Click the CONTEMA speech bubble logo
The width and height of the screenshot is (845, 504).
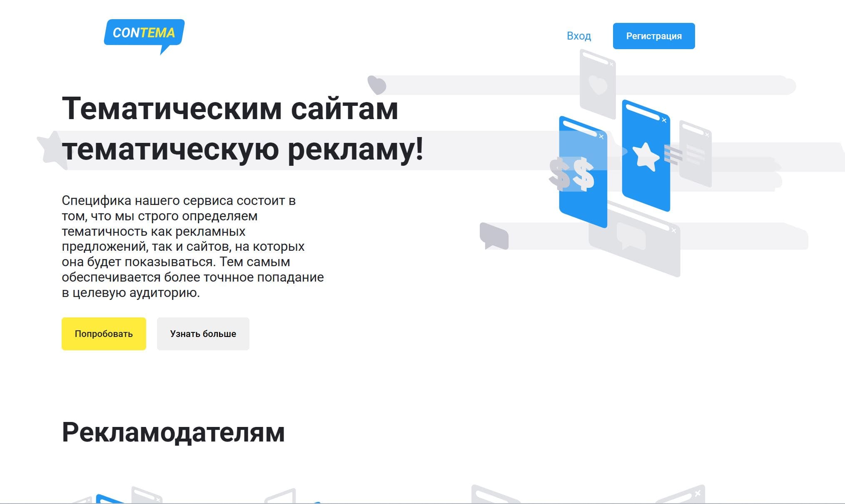click(x=144, y=33)
